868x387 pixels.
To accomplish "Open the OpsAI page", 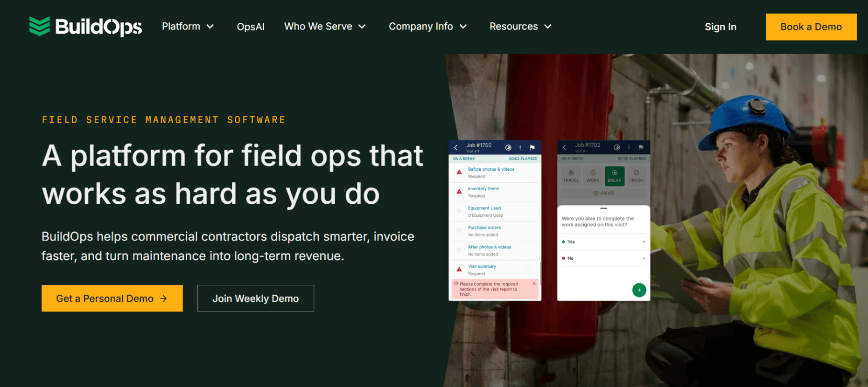I will click(251, 27).
